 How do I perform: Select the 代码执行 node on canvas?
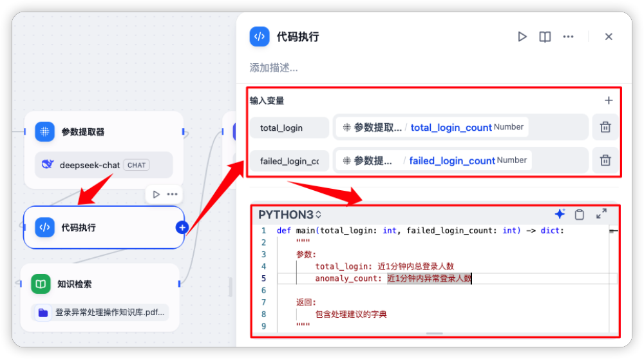104,228
